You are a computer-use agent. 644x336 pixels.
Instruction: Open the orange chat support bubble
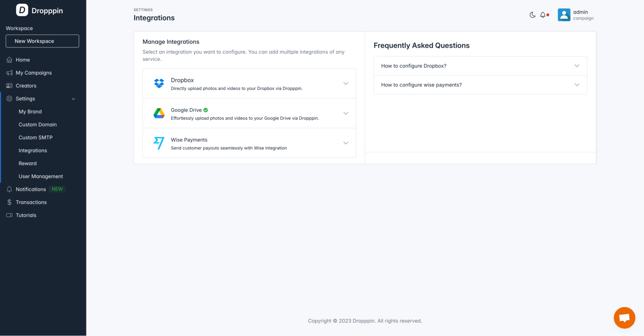(x=624, y=318)
